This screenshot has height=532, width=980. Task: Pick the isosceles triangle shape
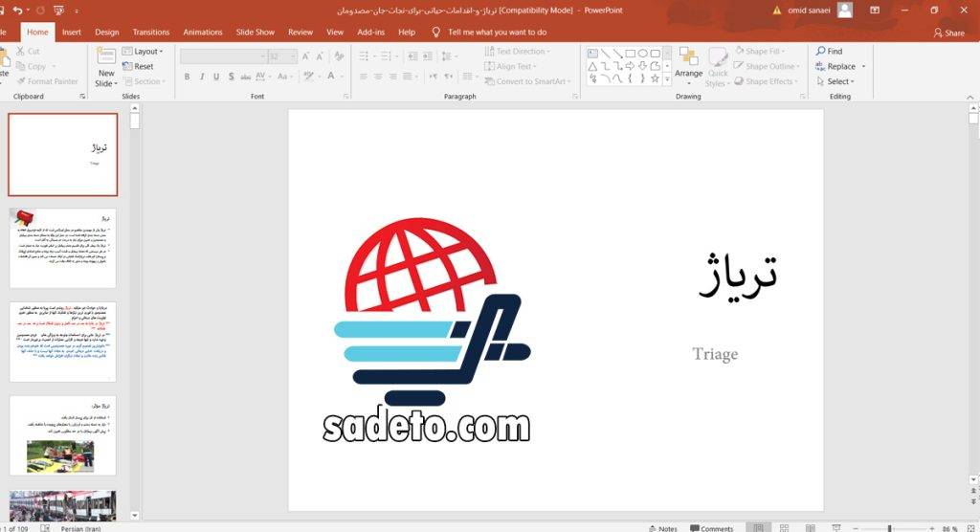pyautogui.click(x=592, y=66)
